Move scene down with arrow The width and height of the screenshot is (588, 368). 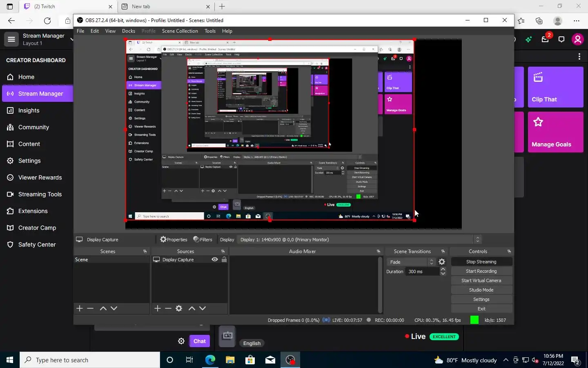(x=114, y=308)
